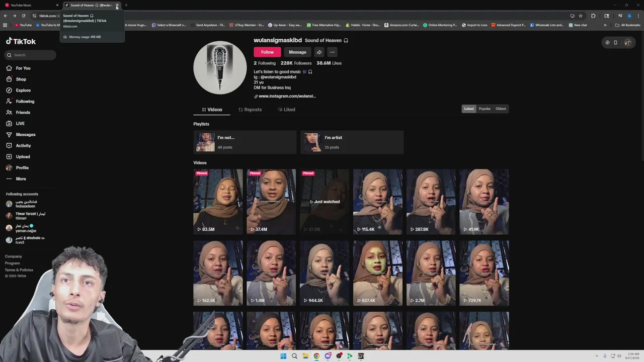Open the Chrome three-dot menu
Image resolution: width=644 pixels, height=362 pixels.
point(638,16)
